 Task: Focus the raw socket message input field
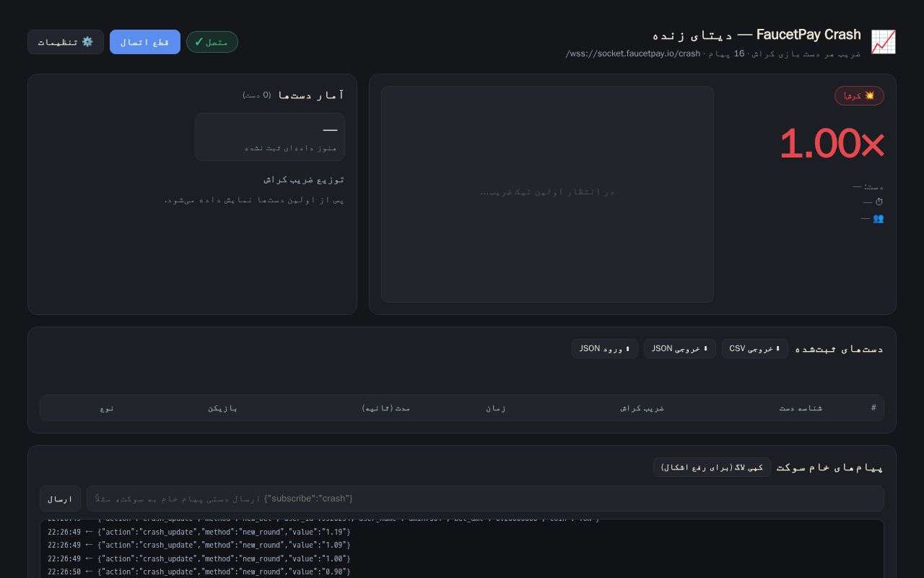click(485, 499)
